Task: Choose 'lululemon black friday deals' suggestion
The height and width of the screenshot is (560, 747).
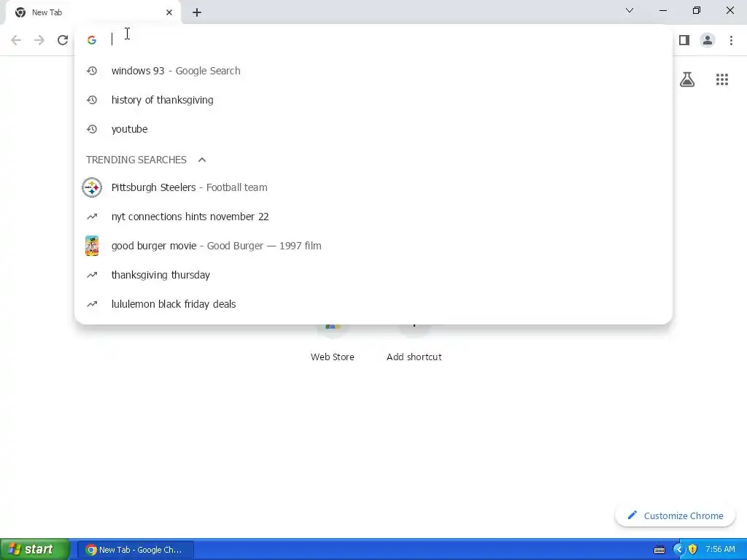Action: point(373,304)
